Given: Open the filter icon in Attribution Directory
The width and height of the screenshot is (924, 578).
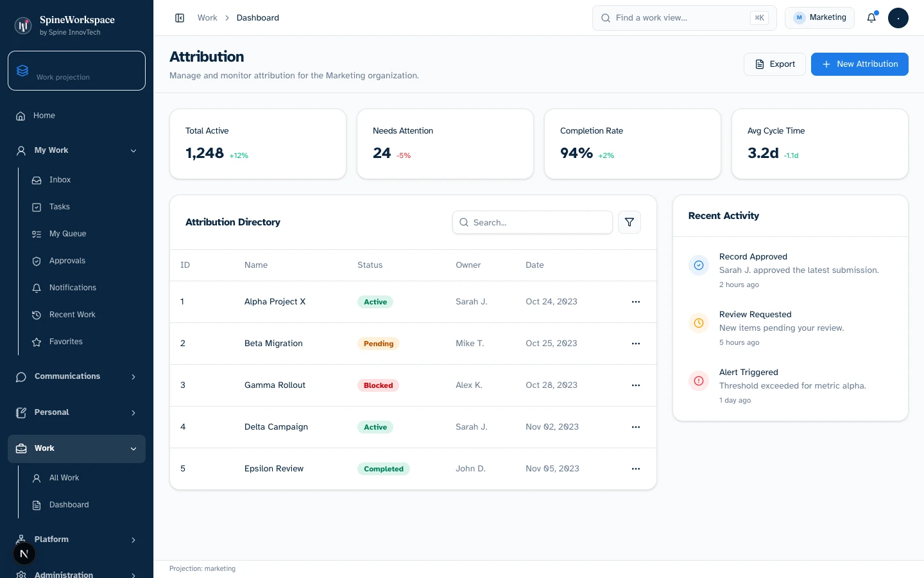Looking at the screenshot, I should (629, 222).
